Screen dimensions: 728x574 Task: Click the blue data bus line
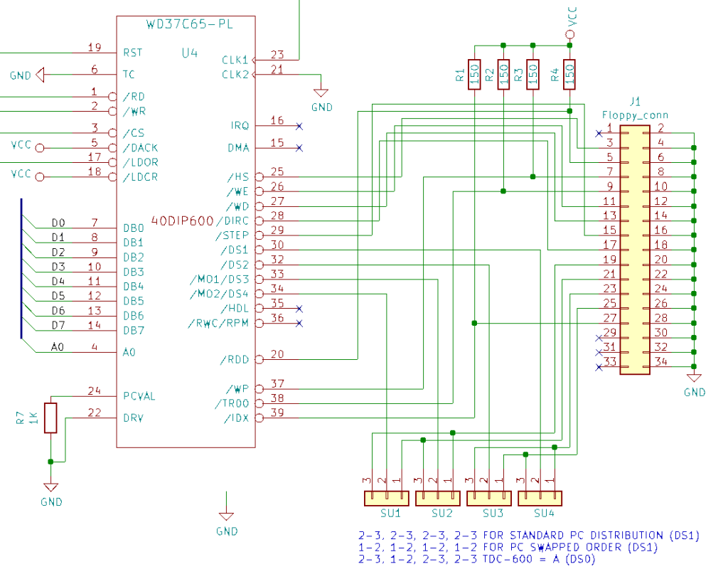coord(21,269)
